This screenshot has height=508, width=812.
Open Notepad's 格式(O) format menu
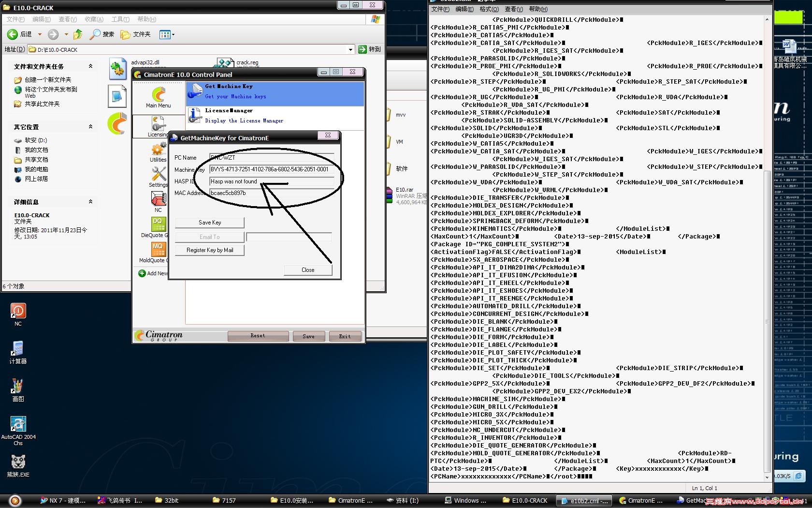tap(489, 9)
